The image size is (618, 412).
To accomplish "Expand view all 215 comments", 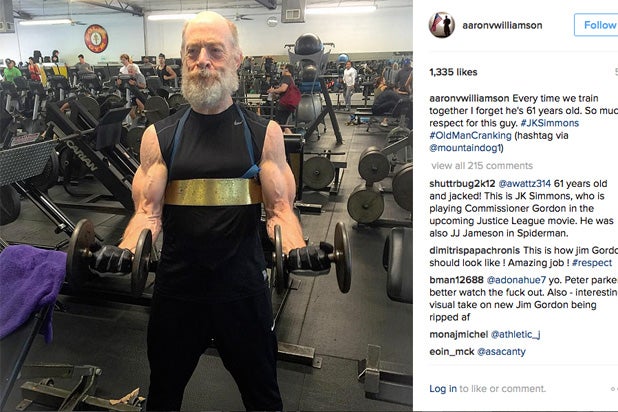I will tap(482, 166).
